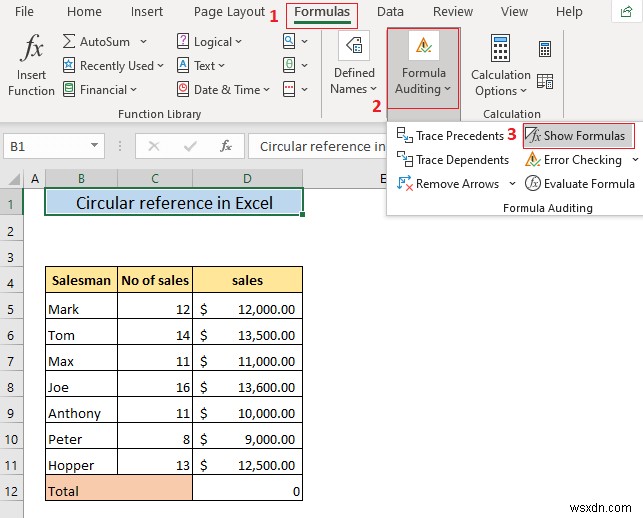Expand the Error Checking dropdown arrow
This screenshot has height=518, width=643.
[635, 160]
